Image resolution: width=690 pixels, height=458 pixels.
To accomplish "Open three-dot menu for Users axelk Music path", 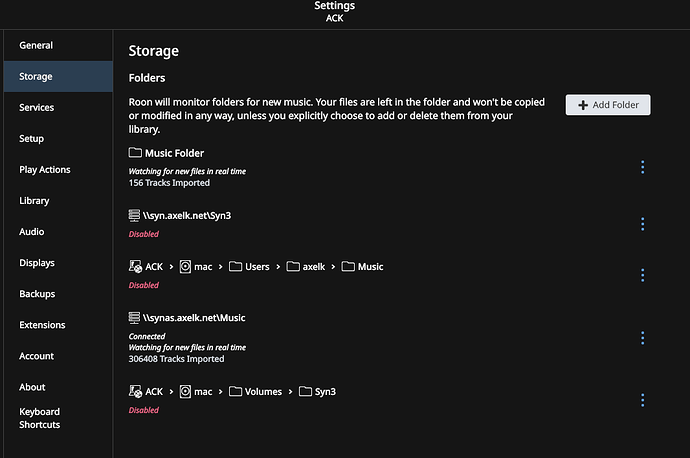I will tap(642, 275).
